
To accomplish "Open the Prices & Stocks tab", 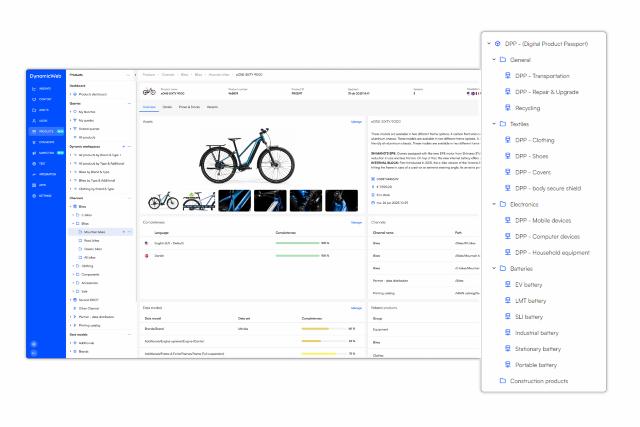I will [189, 106].
